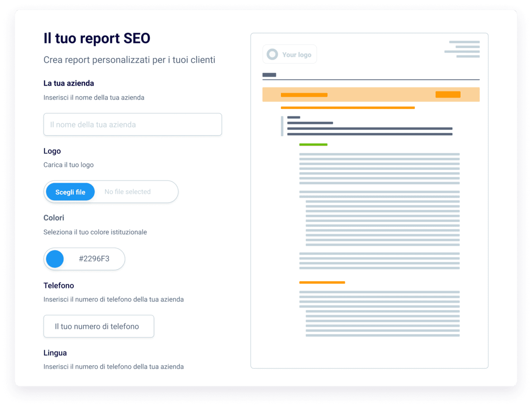Click 'Inserisci il nome della tua azienda' text

click(94, 98)
